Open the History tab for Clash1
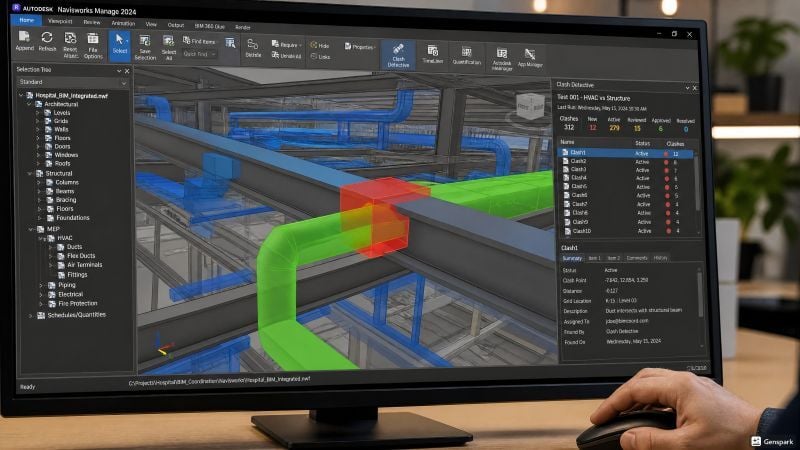This screenshot has height=450, width=800. click(x=660, y=258)
